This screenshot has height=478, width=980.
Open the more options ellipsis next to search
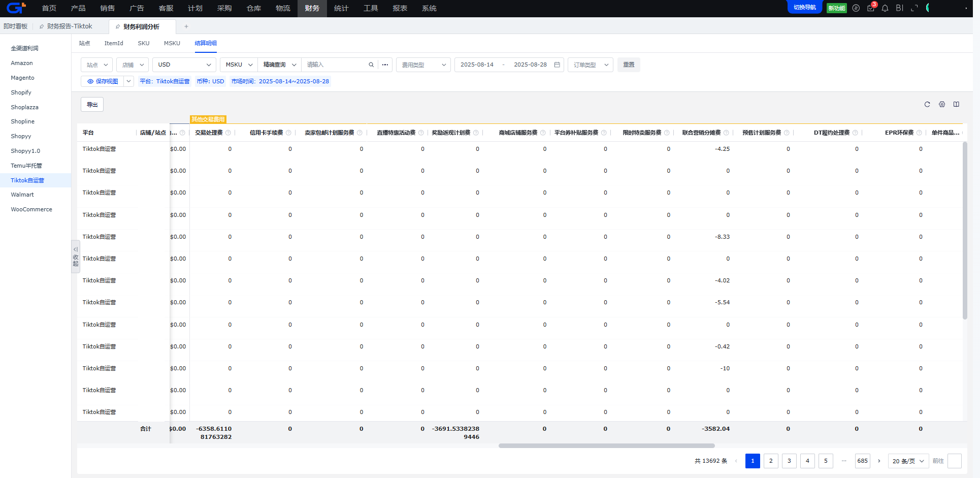pyautogui.click(x=385, y=65)
